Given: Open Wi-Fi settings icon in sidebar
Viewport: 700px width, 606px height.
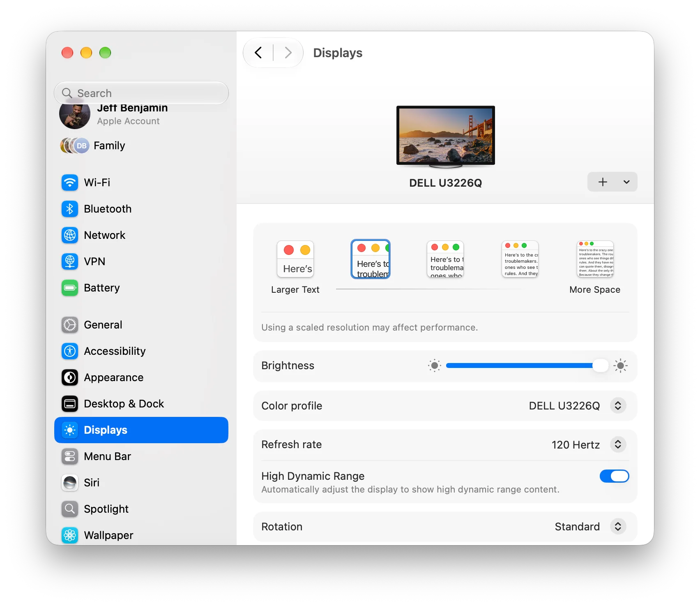Looking at the screenshot, I should [70, 183].
